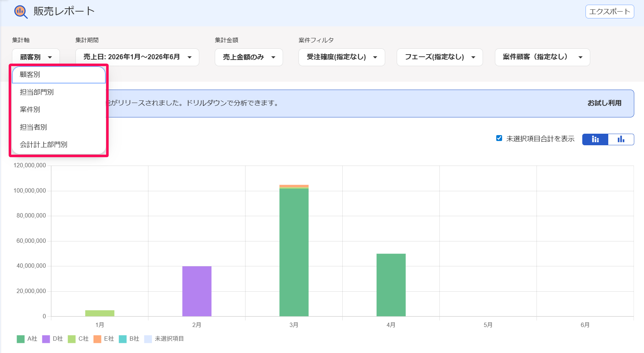The width and height of the screenshot is (644, 353).
Task: Open the 売上日 period dropdown
Action: click(137, 57)
